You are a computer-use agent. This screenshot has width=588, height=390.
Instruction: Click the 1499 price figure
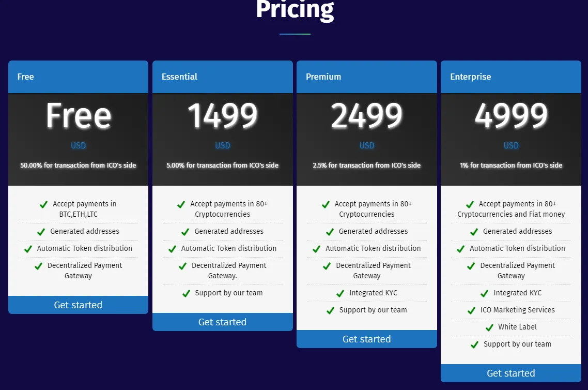(223, 116)
